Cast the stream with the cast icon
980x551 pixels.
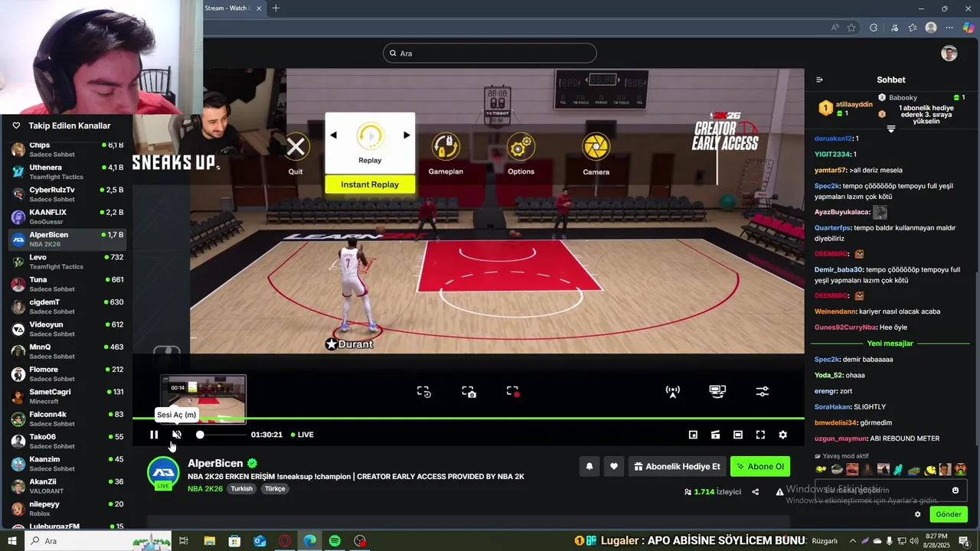click(715, 435)
